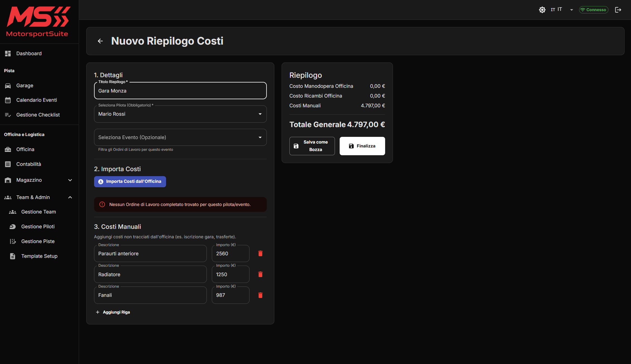Viewport: 631px width, 364px height.
Task: Click the back arrow beside the page title
Action: 100,41
